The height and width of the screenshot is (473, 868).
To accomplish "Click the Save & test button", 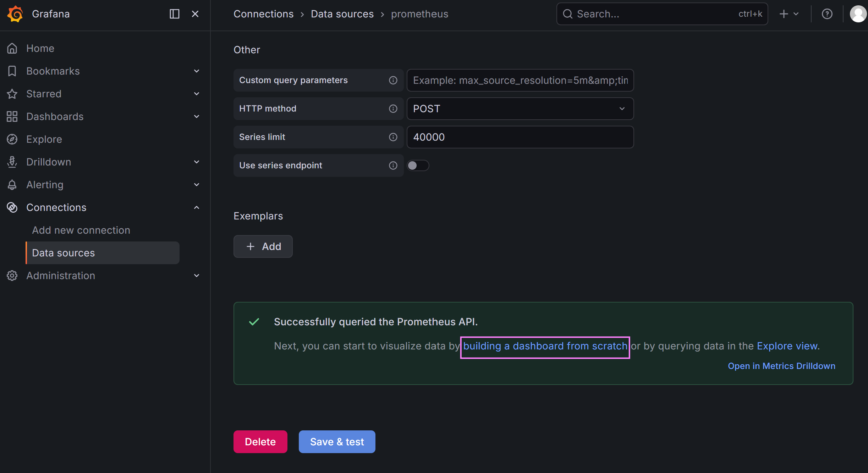I will (337, 442).
